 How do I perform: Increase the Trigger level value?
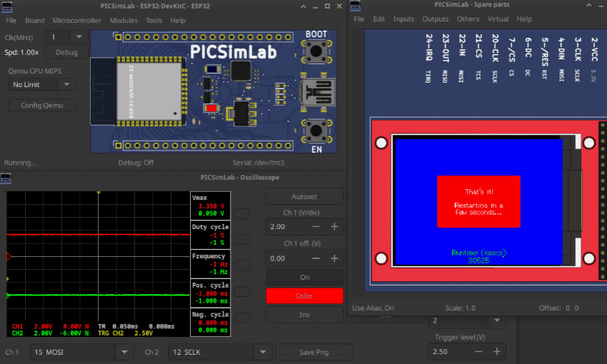[x=497, y=351]
